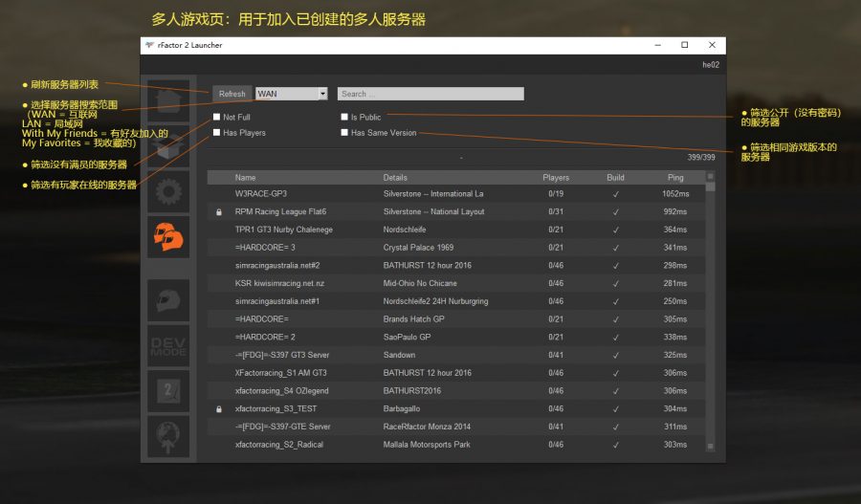Click the server list scroll down arrow
Viewport: 861px width, 504px height.
point(710,447)
